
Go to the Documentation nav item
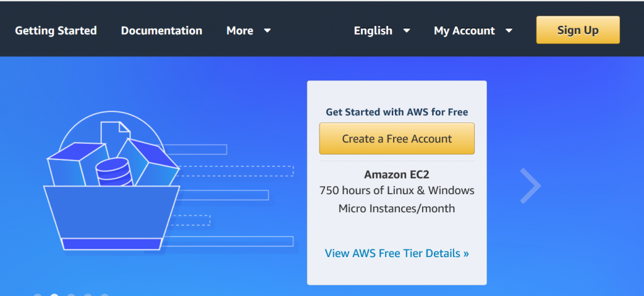pyautogui.click(x=162, y=30)
